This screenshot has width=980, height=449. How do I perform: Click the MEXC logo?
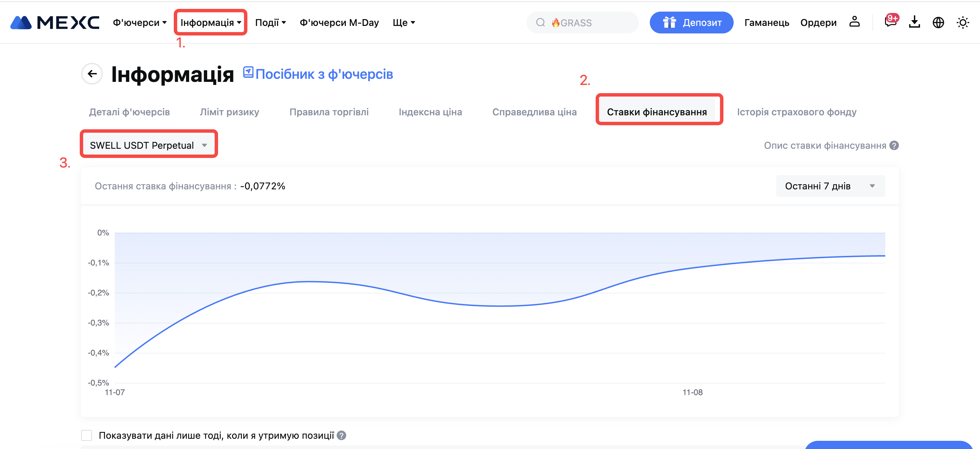[x=55, y=23]
